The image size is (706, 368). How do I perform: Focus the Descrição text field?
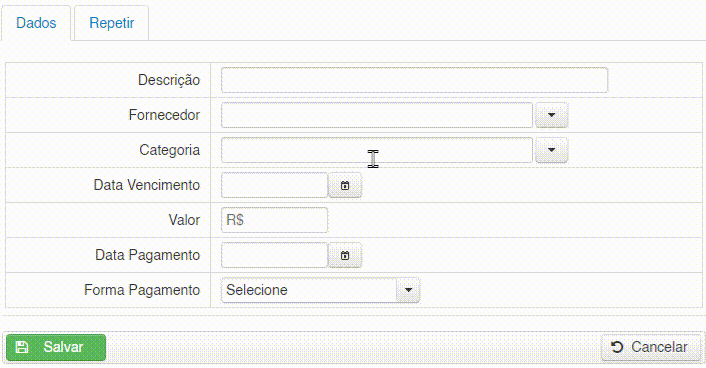414,80
